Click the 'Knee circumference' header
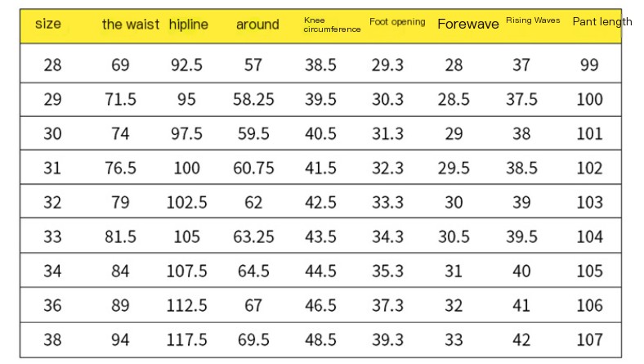644x364 pixels. click(x=332, y=25)
